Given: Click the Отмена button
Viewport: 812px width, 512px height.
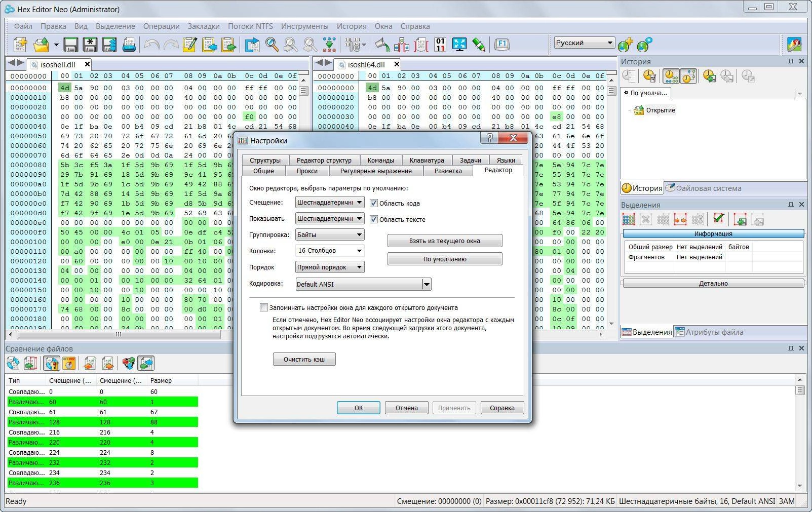Looking at the screenshot, I should (407, 408).
